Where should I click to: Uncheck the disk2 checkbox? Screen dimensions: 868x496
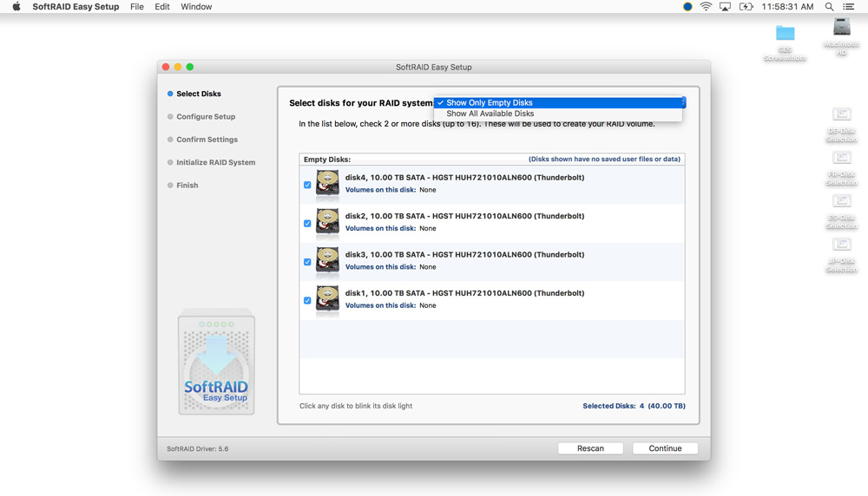[307, 224]
